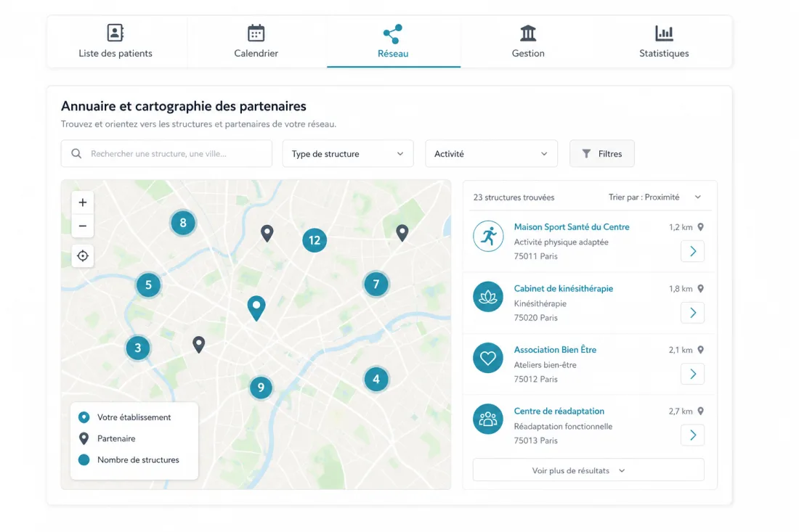The image size is (799, 532).
Task: Open details arrow for Centre de réadaptation
Action: 692,435
